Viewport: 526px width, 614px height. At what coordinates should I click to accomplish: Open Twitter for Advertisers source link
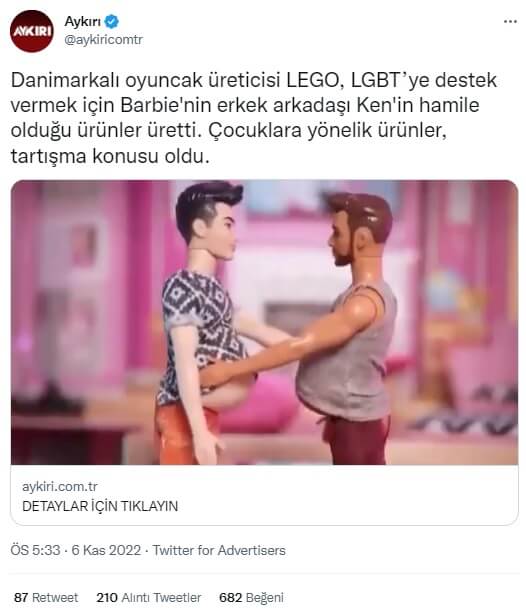pyautogui.click(x=219, y=550)
